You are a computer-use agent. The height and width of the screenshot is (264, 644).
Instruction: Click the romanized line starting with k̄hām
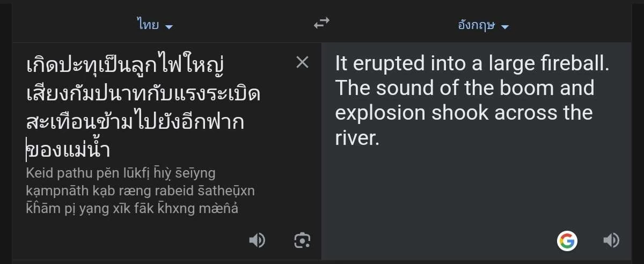131,208
